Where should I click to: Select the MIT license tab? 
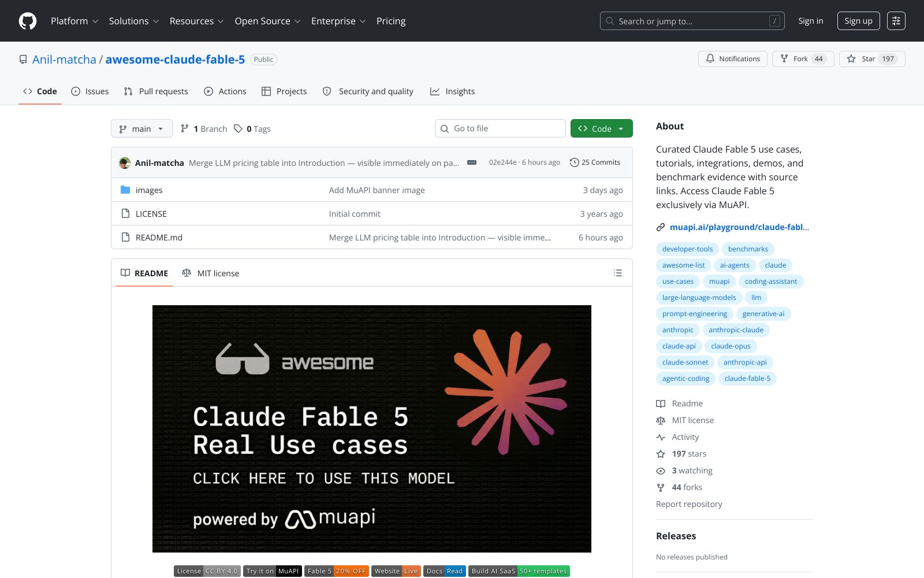[211, 273]
